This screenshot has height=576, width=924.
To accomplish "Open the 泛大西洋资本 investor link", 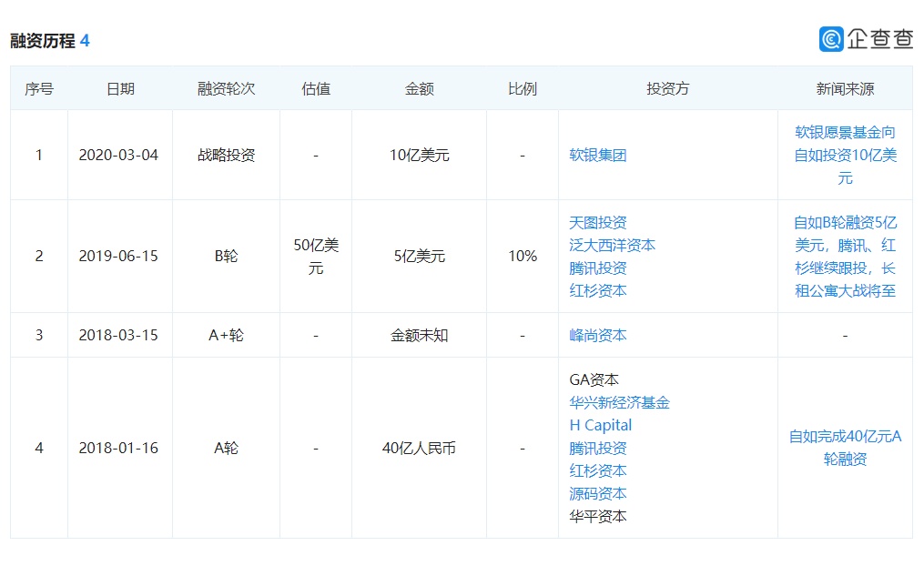I will coord(613,246).
